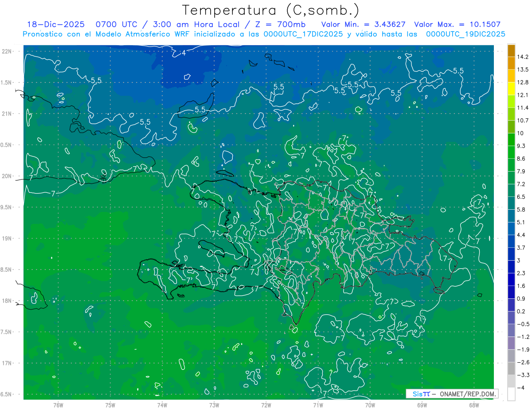Click the '10' color scale value
The width and height of the screenshot is (532, 411).
(520, 133)
